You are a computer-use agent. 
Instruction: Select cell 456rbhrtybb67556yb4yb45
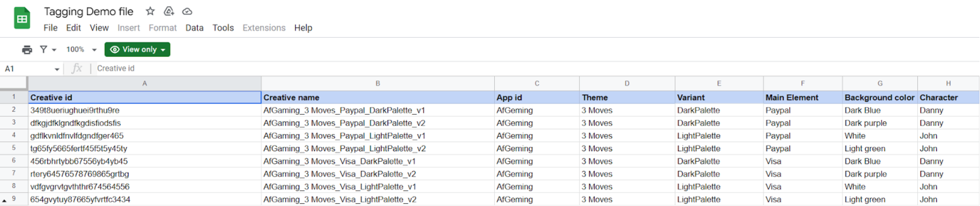click(x=144, y=161)
